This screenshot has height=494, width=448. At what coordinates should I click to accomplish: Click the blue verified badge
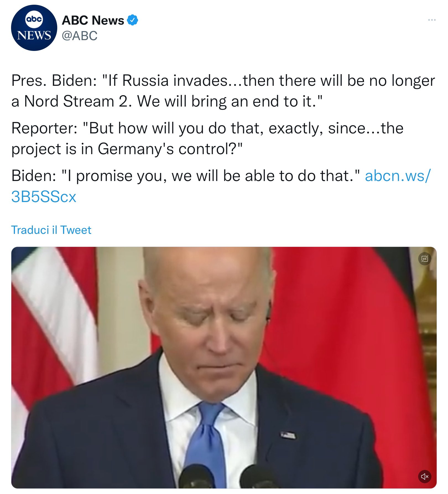132,20
